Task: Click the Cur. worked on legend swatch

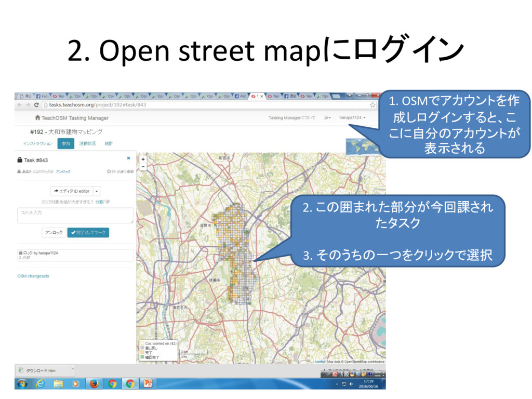Action: point(142,343)
